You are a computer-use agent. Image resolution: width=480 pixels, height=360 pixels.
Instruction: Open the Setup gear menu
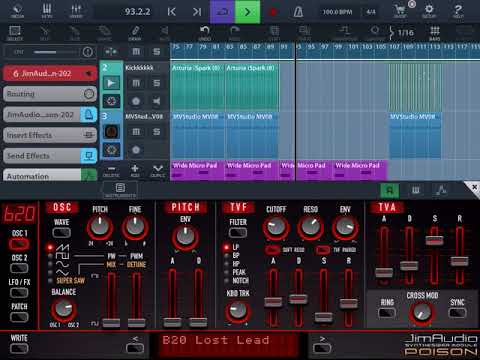[429, 11]
